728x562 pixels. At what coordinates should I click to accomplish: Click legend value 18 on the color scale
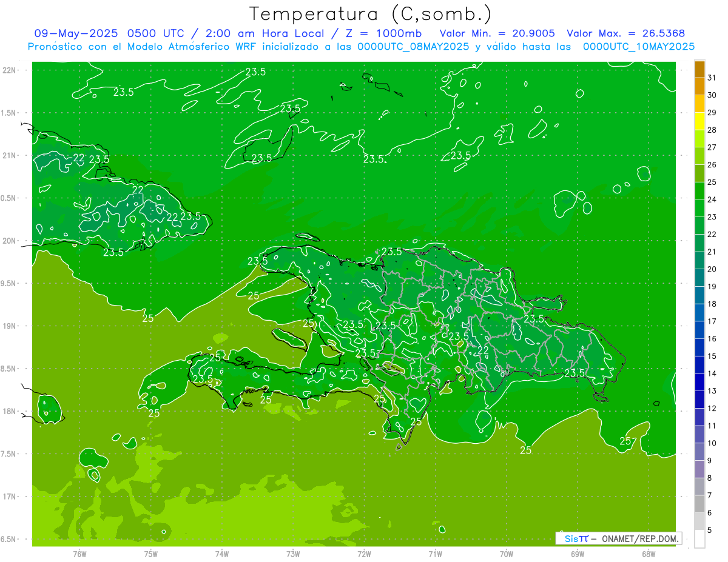[712, 304]
